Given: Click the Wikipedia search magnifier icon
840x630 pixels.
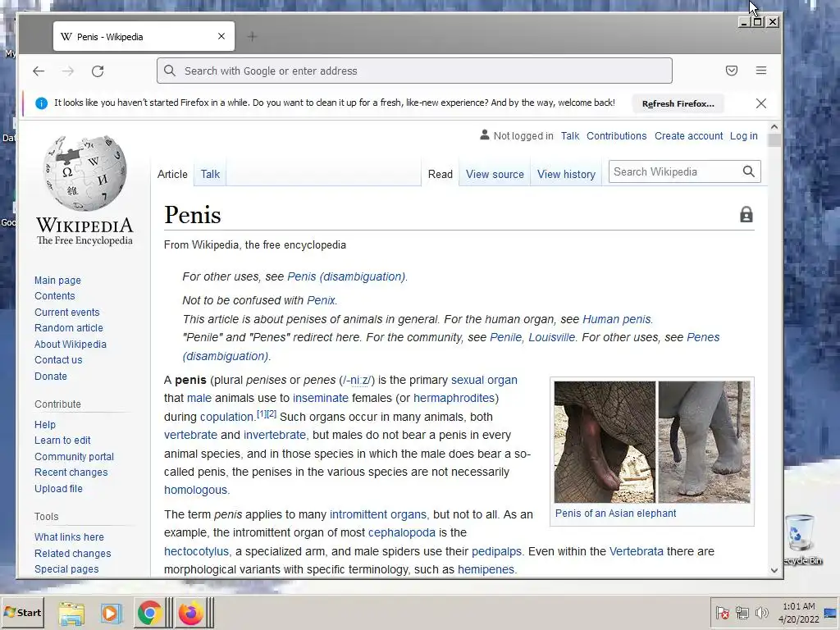Looking at the screenshot, I should (x=749, y=171).
